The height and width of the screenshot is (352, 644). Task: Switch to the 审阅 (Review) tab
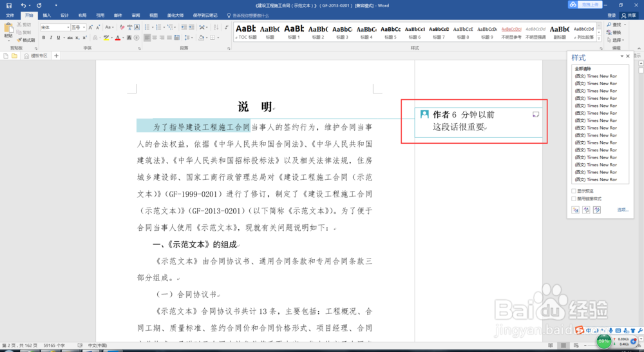click(x=135, y=15)
